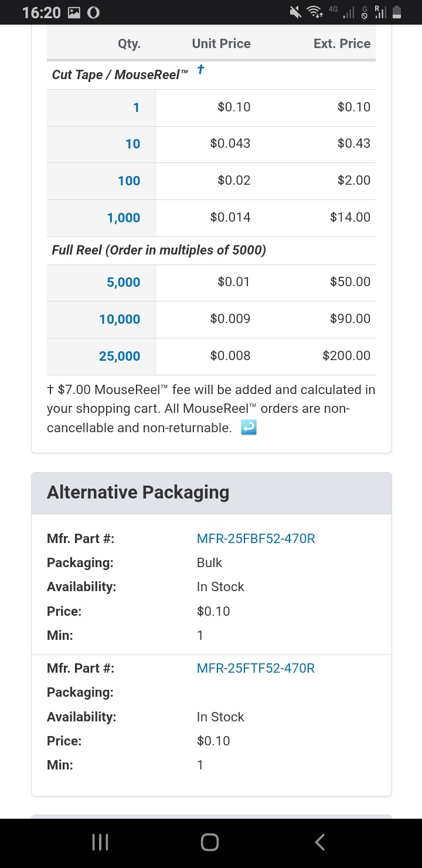Screen dimensions: 422x868
Task: Tap the Alternative Packaging section header
Action: pos(211,493)
